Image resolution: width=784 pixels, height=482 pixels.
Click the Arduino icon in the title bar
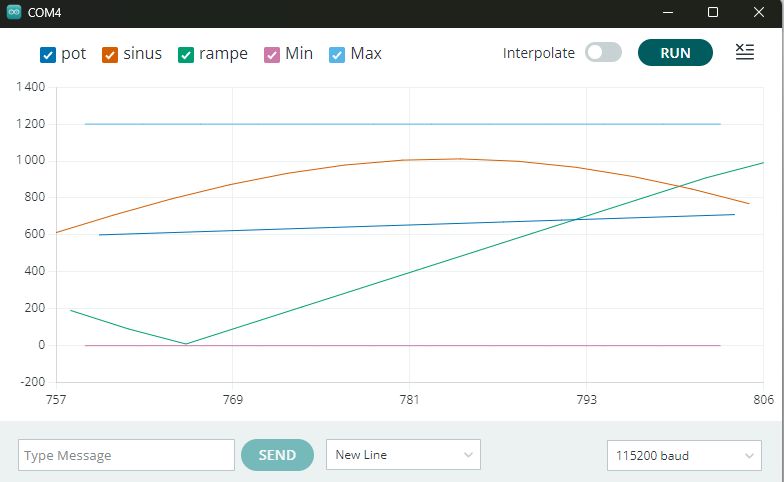14,13
